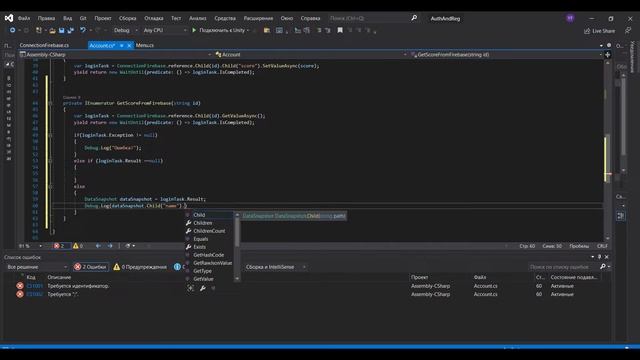Image resolution: width=640 pixels, height=360 pixels.
Task: Toggle auto-hide pin of error list panel
Action: pos(599,257)
